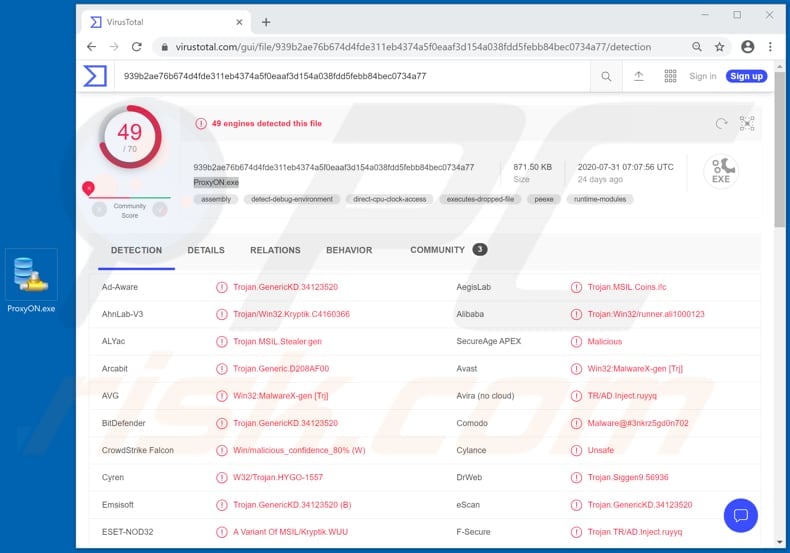Viewport: 790px width, 553px height.
Task: Open the BEHAVIOR tab
Action: coord(349,250)
